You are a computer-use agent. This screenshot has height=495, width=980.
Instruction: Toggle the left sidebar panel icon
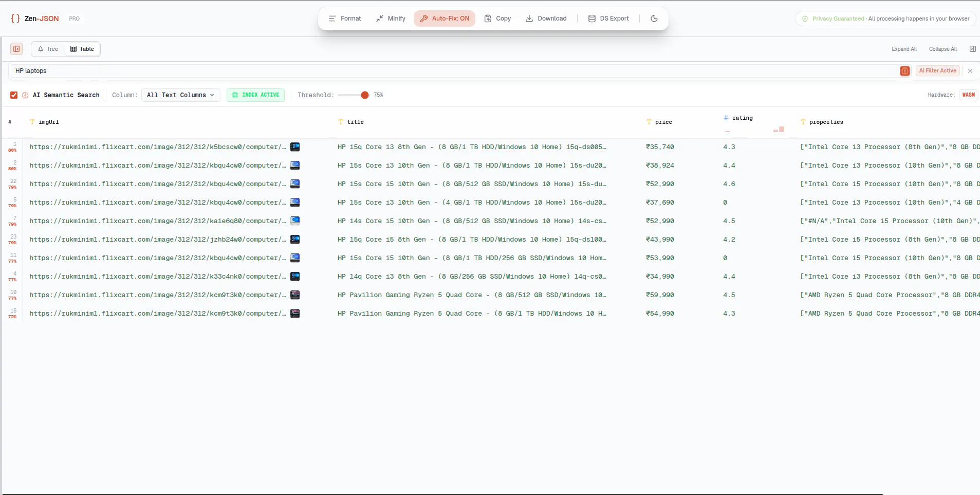click(x=16, y=49)
